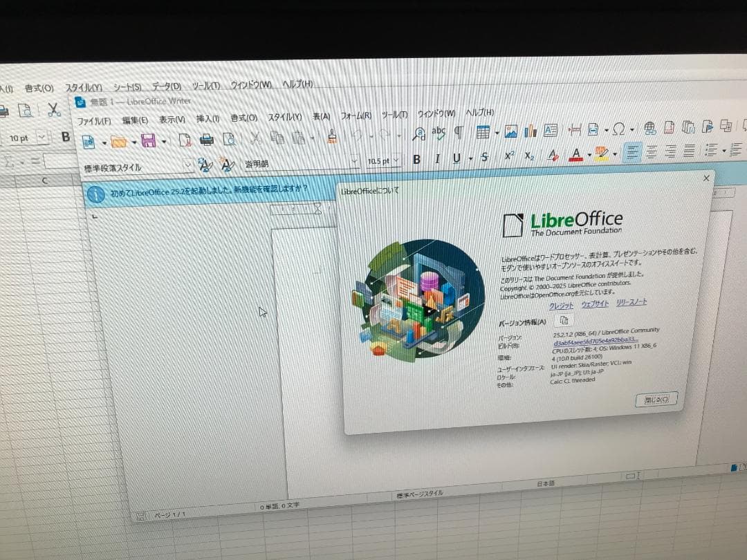The image size is (747, 560).
Task: Click the Clone Formatting paintbrush icon
Action: tap(333, 136)
